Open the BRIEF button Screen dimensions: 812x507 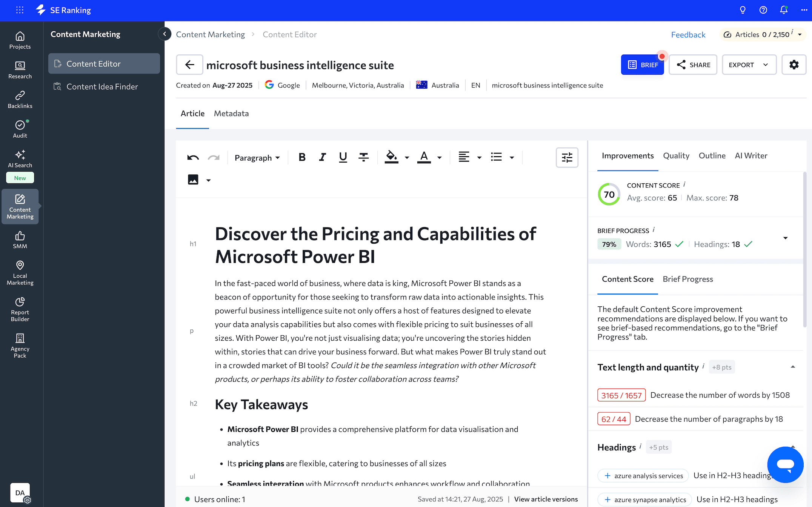(642, 65)
